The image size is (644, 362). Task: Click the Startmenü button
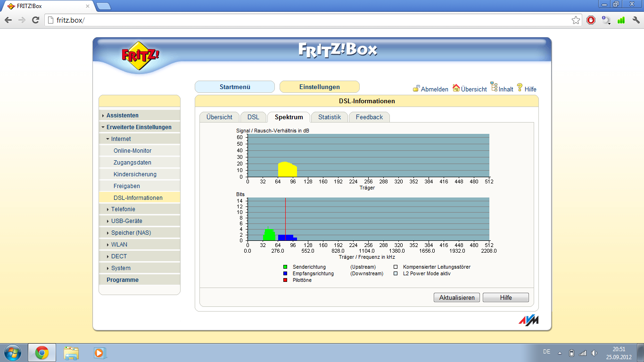click(x=234, y=87)
